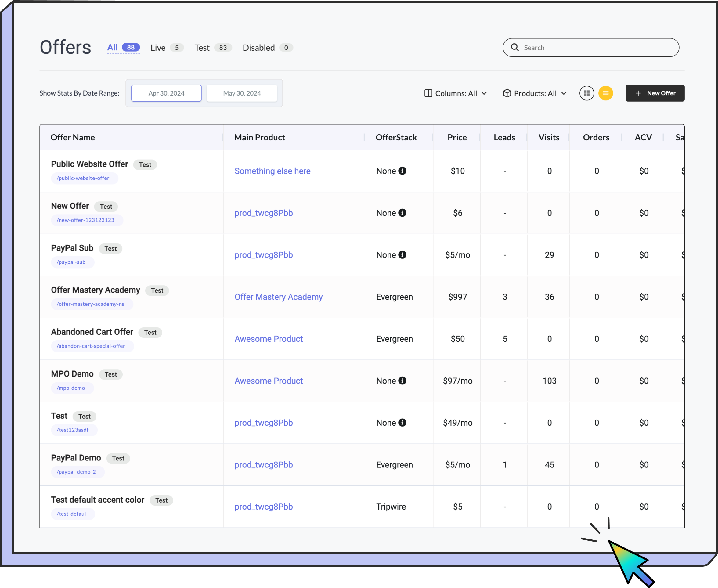Click the Columns layout icon
The height and width of the screenshot is (588, 718).
pos(428,93)
